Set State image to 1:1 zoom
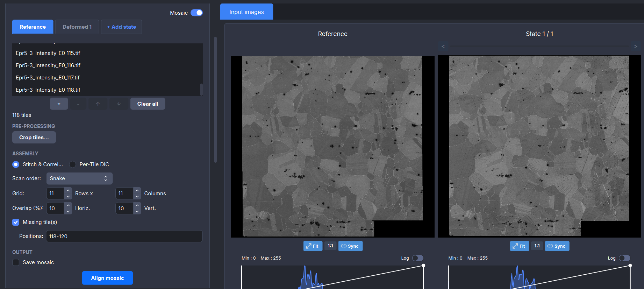This screenshot has width=644, height=289. click(x=537, y=246)
